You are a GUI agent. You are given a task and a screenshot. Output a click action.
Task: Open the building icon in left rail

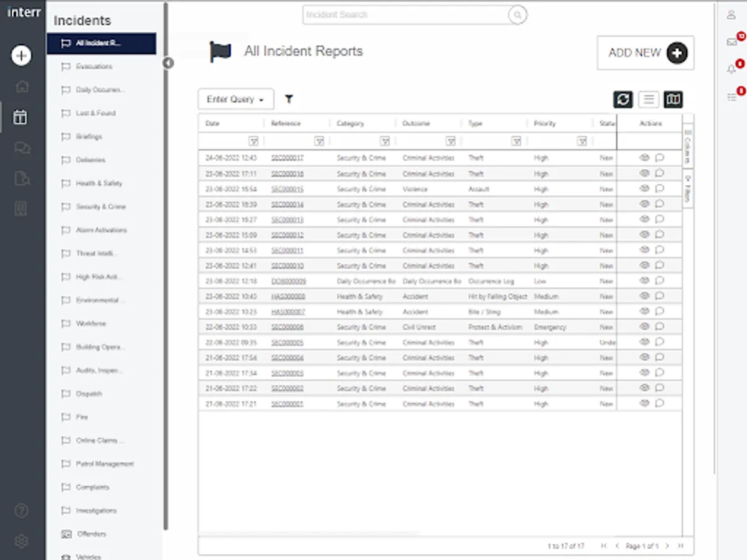21,209
